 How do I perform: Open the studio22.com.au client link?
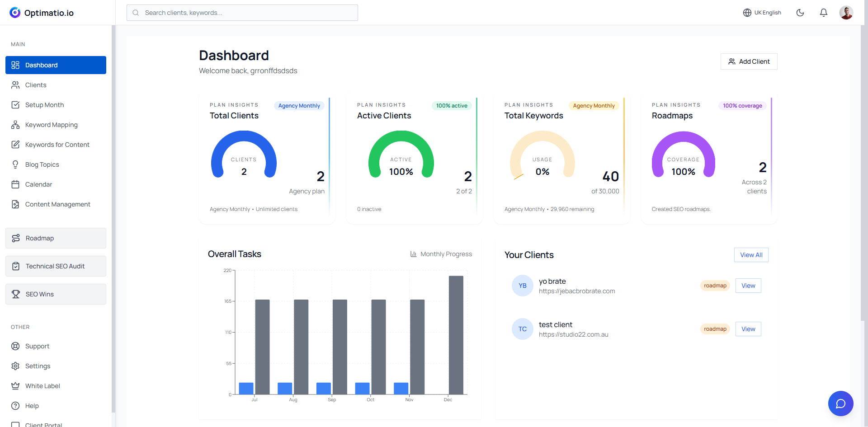(574, 334)
